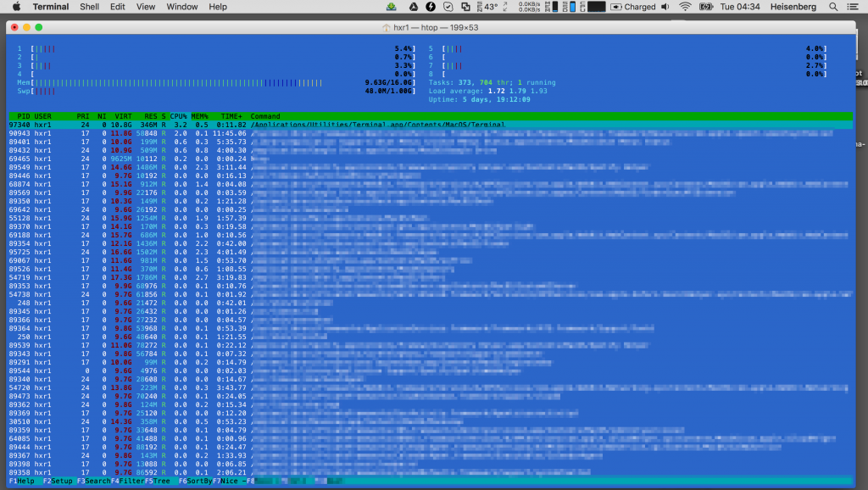
Task: Open the Window menu
Action: pos(182,7)
